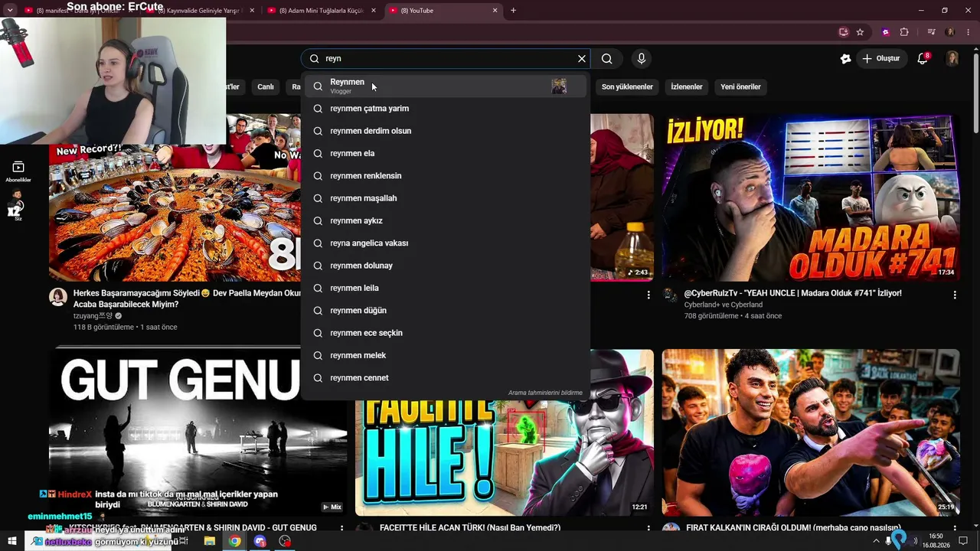
Task: Open the 'Siz' section in the sidebar
Action: [18, 207]
